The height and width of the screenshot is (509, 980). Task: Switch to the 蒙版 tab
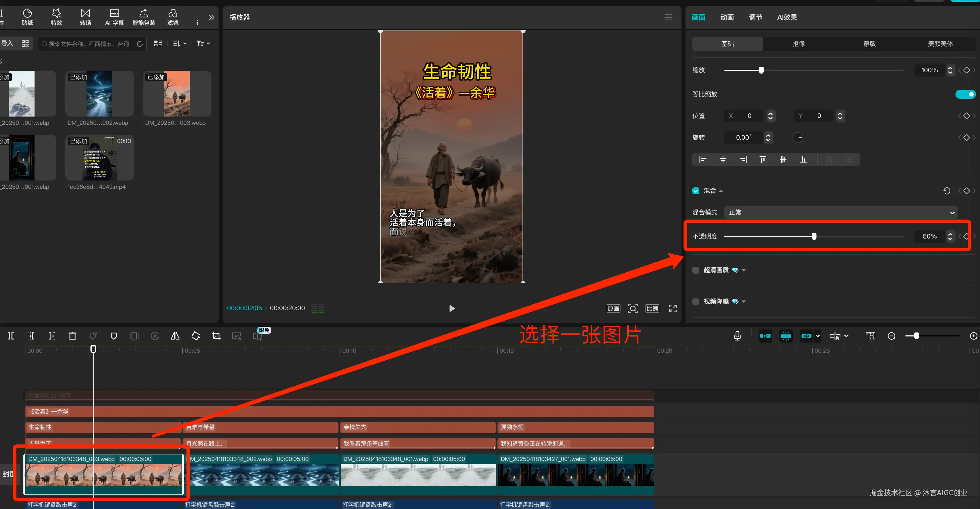coord(869,44)
